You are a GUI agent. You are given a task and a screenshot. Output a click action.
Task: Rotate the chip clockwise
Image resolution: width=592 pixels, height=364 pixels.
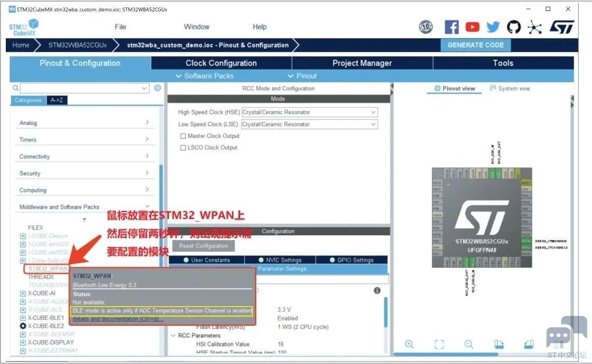499,344
